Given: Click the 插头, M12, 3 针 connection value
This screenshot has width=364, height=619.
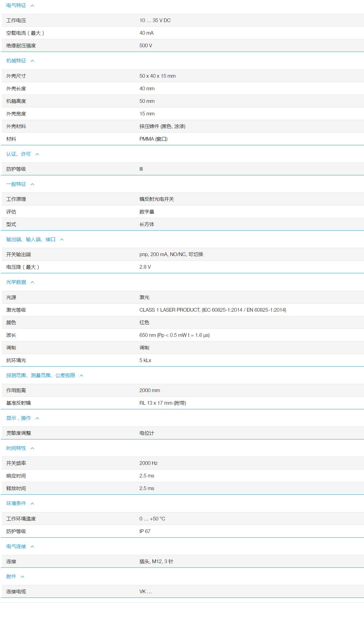Looking at the screenshot, I should [156, 561].
